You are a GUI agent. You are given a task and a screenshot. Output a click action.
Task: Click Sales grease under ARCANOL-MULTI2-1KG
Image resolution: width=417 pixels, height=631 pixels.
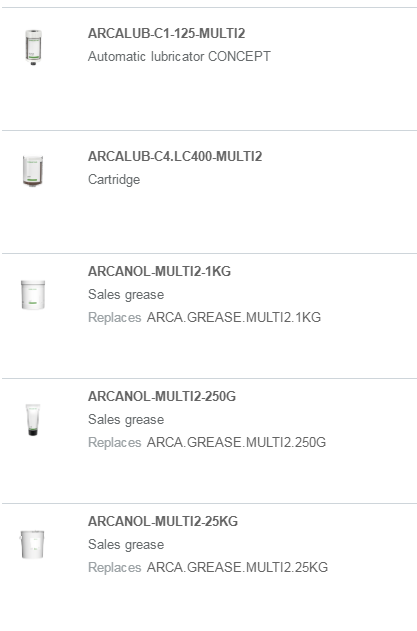coord(126,295)
